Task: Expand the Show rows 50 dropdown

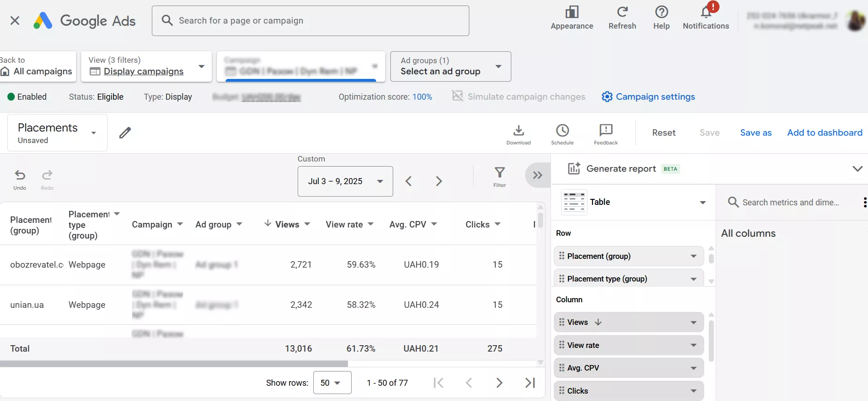Action: (x=332, y=383)
